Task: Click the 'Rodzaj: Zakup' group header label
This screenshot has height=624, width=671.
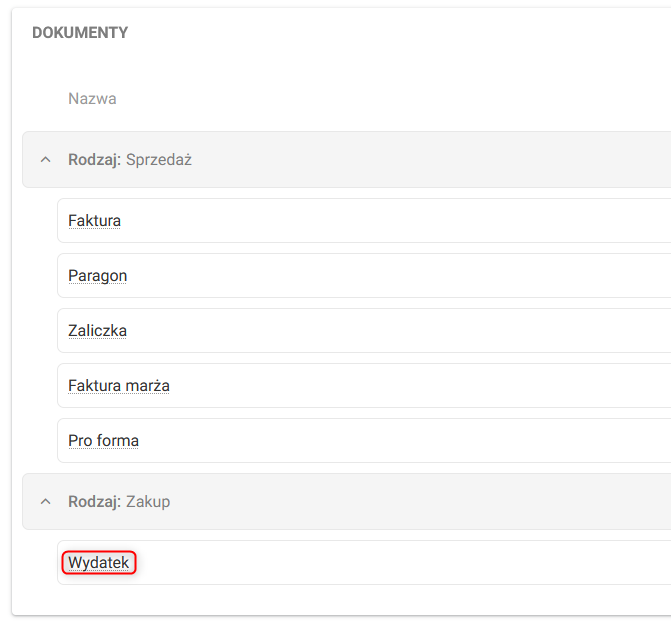Action: [119, 502]
